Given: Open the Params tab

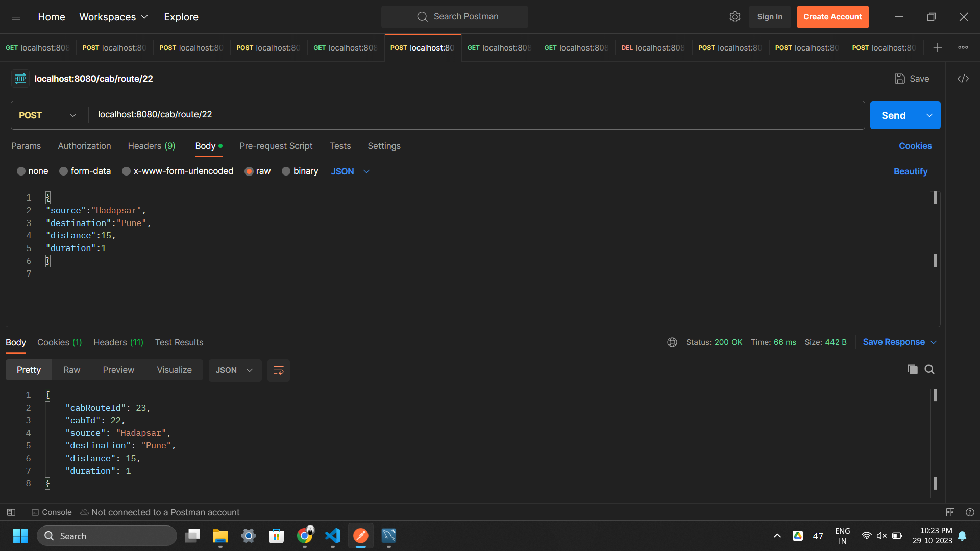Looking at the screenshot, I should (26, 146).
